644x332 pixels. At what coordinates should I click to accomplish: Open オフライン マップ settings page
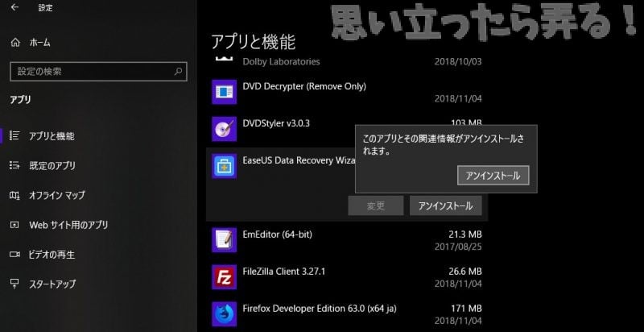coord(56,195)
